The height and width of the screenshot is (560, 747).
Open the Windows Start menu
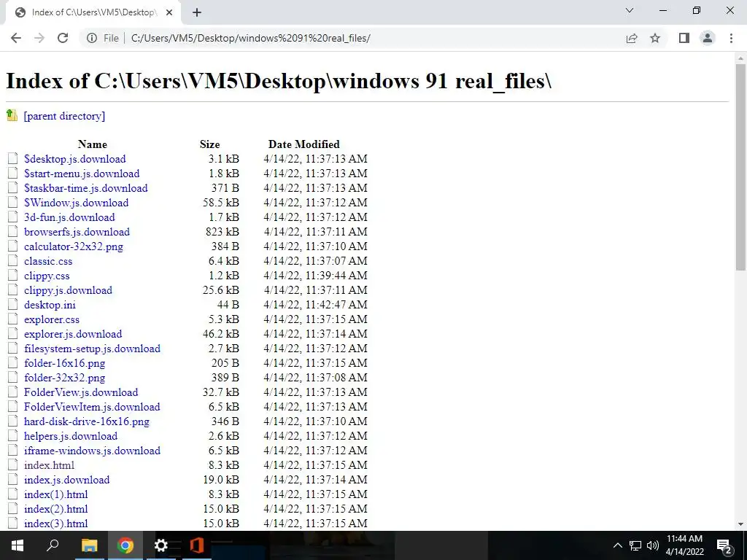pyautogui.click(x=18, y=545)
